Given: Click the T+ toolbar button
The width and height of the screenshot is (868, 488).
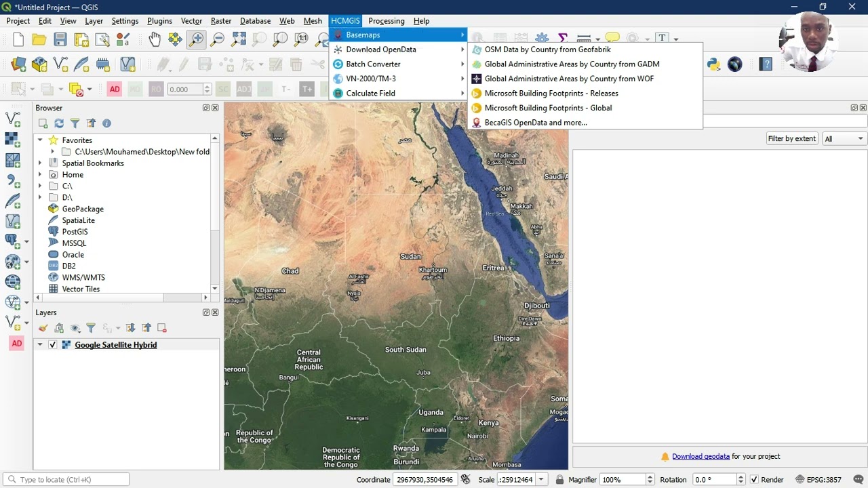Looking at the screenshot, I should point(307,89).
